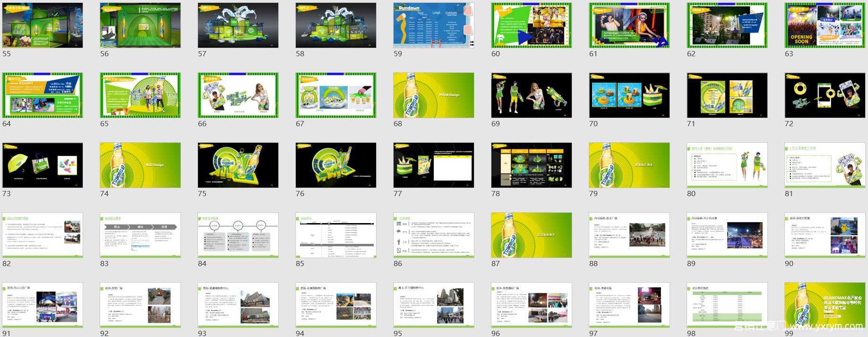This screenshot has height=337, width=868.
Task: Click slide 86 with icon list text
Action: 434,235
